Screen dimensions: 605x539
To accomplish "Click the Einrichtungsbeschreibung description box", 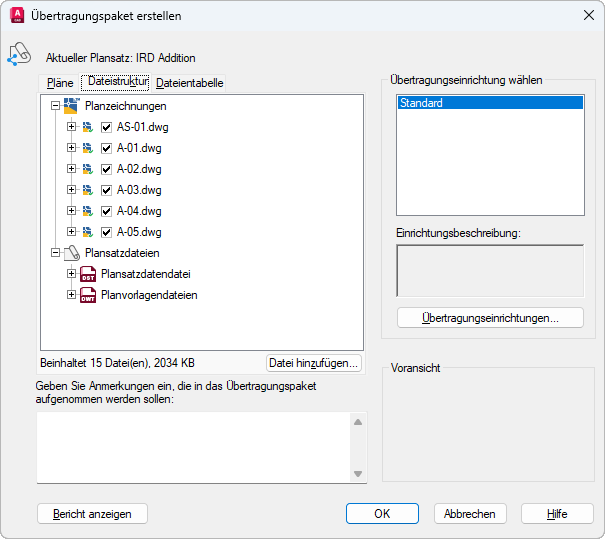I will coord(490,270).
